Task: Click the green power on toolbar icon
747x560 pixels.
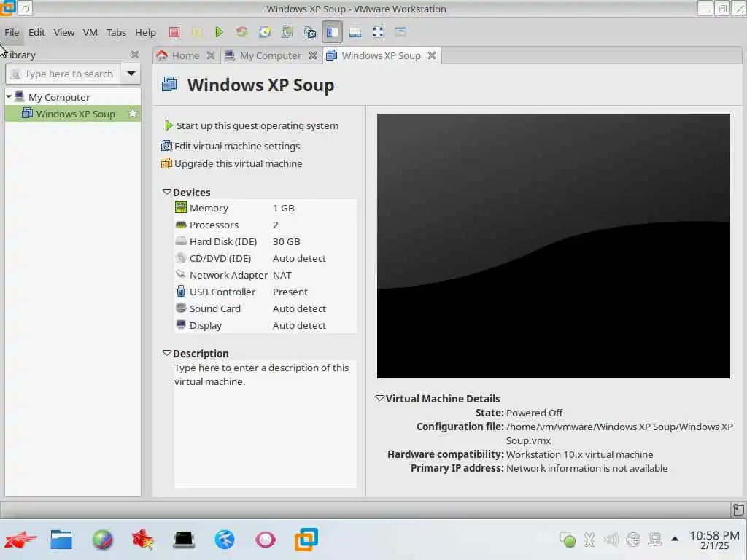Action: click(x=219, y=32)
